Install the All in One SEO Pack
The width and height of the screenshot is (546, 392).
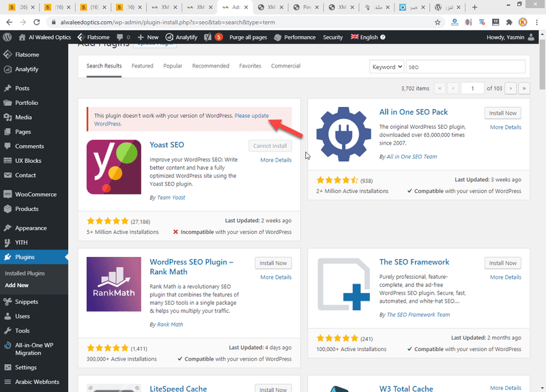click(502, 113)
